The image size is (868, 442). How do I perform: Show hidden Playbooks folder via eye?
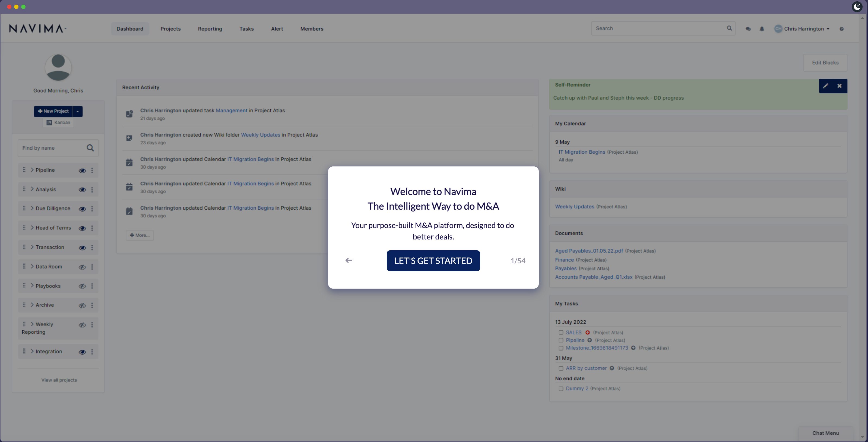click(82, 287)
